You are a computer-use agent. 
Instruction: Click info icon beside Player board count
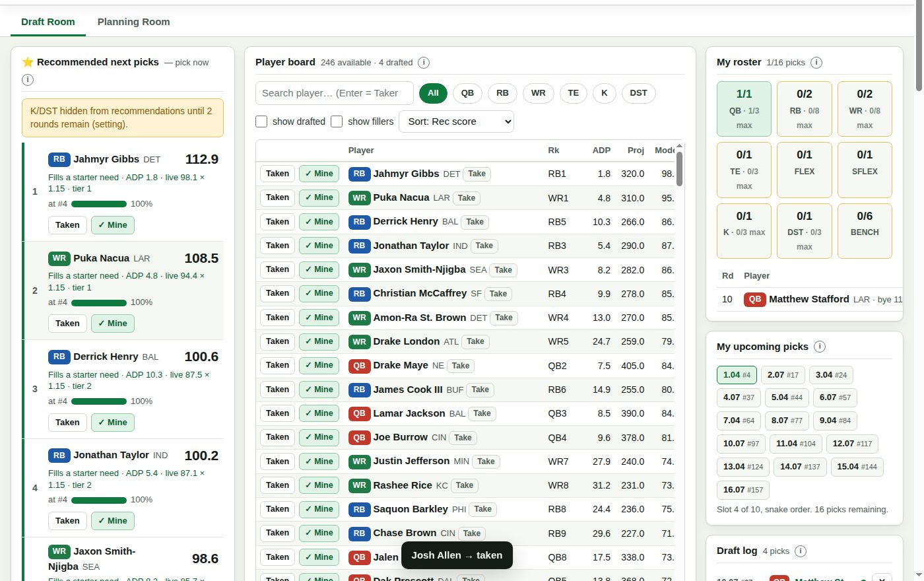pyautogui.click(x=424, y=63)
